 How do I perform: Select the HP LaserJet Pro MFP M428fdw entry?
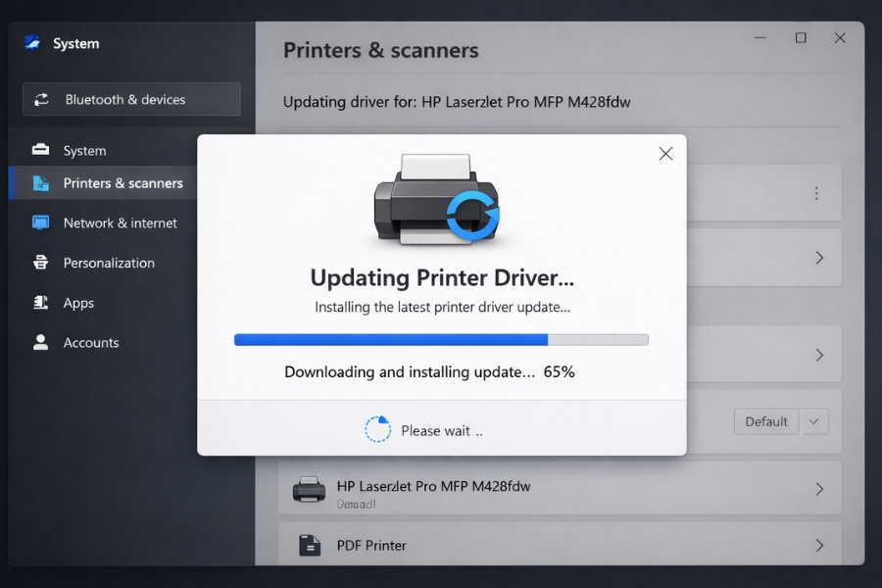(x=433, y=486)
